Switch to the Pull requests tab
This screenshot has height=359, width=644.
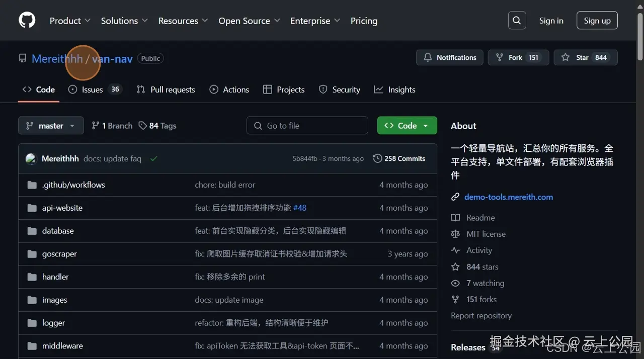pos(166,89)
